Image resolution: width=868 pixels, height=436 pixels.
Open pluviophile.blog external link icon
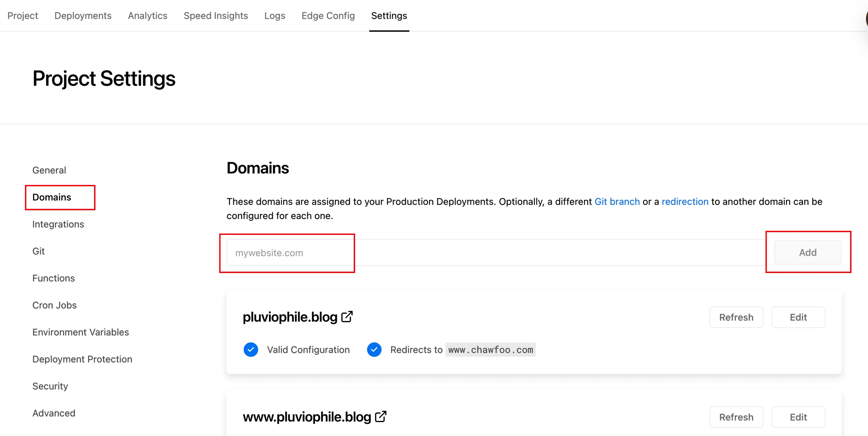pyautogui.click(x=347, y=317)
